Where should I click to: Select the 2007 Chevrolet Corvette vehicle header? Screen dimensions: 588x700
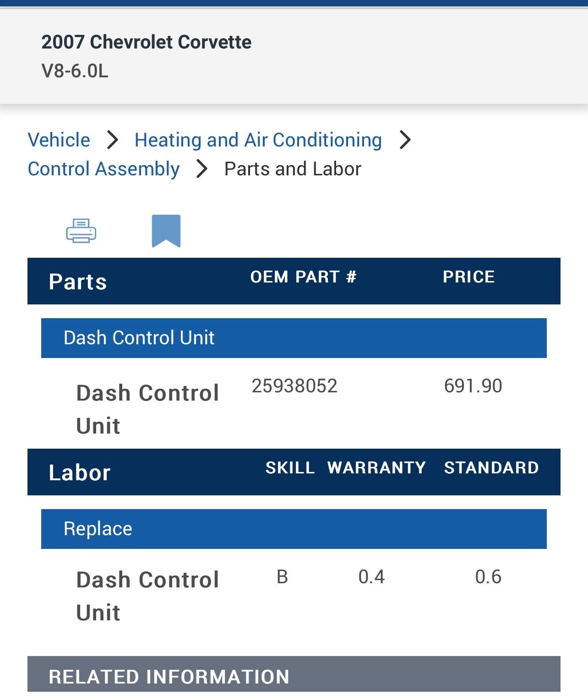pyautogui.click(x=146, y=42)
